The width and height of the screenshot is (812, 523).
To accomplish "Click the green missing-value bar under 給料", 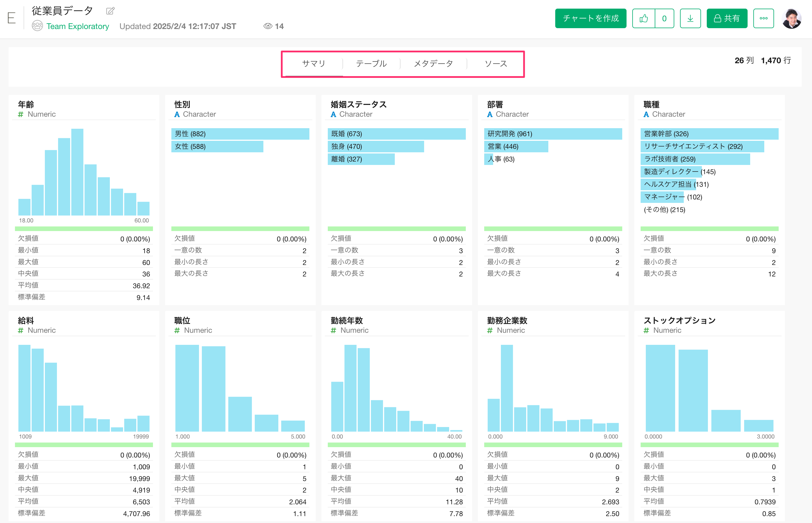I will pyautogui.click(x=84, y=445).
